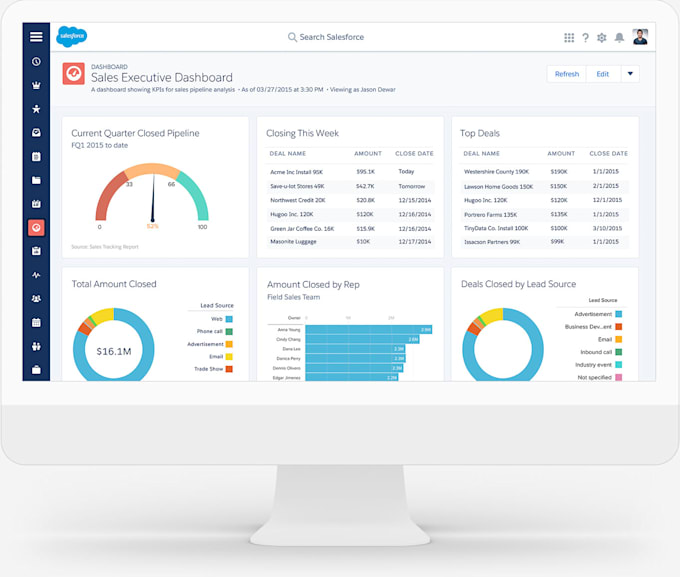
Task: Expand the dropdown arrow next to Edit
Action: pos(630,74)
